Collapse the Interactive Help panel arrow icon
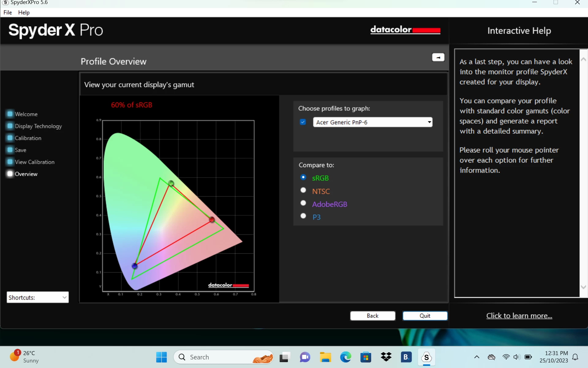Screen dimensions: 588x368 click(x=438, y=57)
